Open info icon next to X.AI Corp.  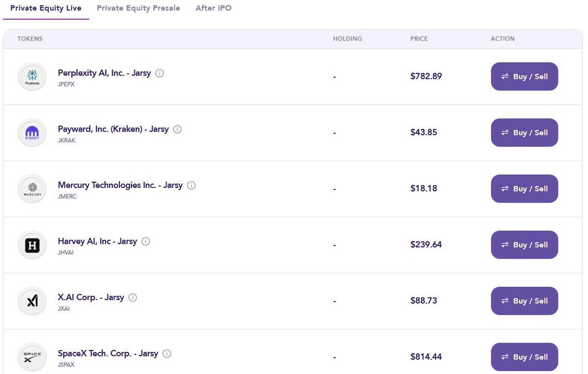(x=133, y=298)
